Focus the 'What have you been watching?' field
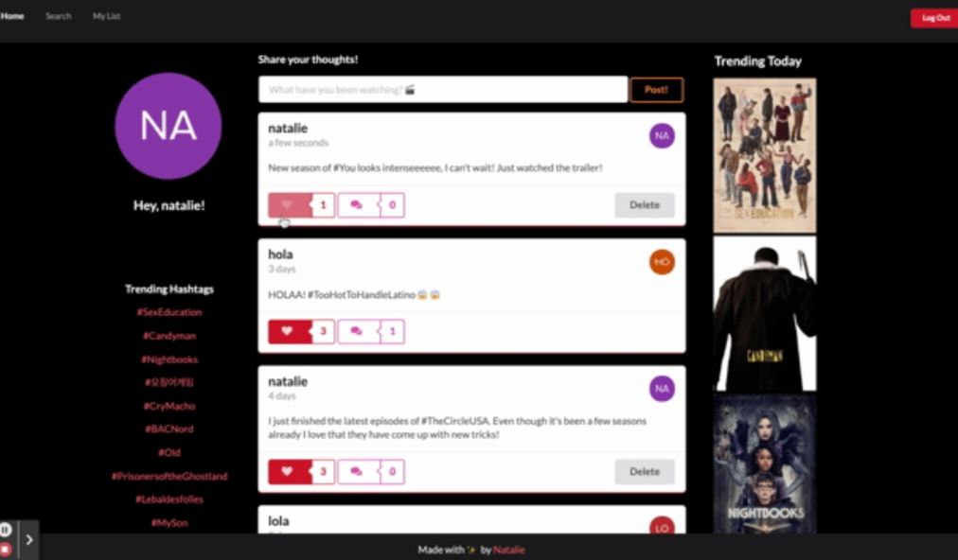Viewport: 958px width, 560px height. (443, 90)
